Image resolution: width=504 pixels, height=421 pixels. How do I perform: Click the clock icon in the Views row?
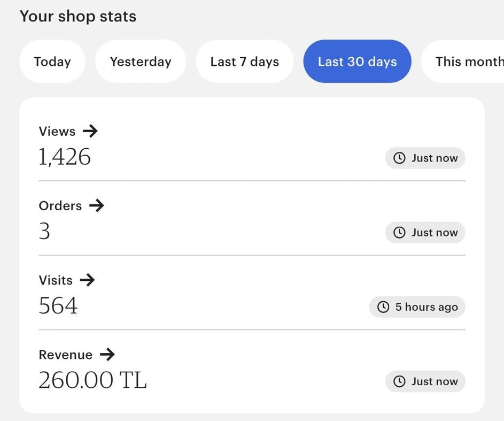(x=399, y=158)
